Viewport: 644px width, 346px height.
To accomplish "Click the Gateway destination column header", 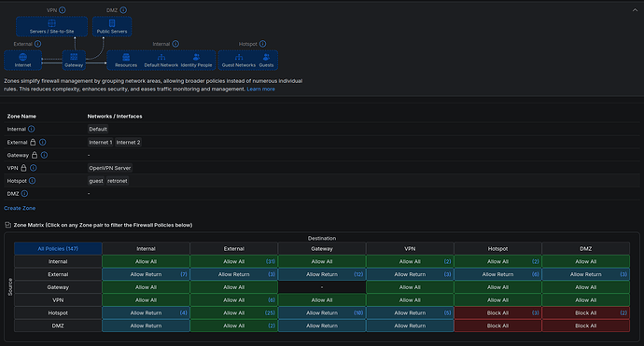I will pyautogui.click(x=322, y=249).
